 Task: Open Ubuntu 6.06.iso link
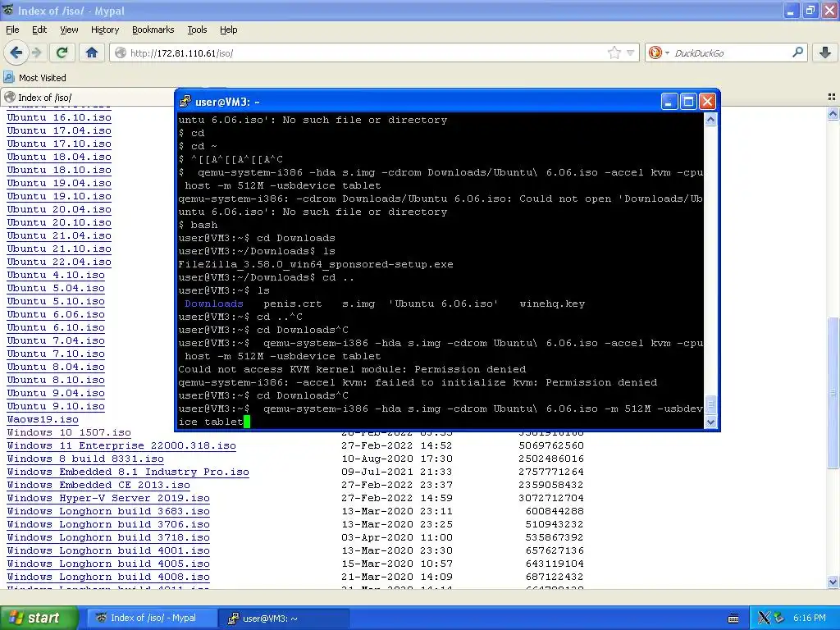point(56,314)
